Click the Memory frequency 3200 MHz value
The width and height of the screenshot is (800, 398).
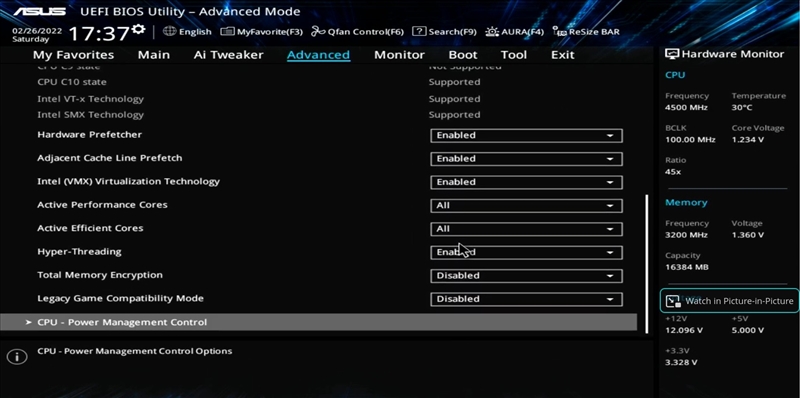pyautogui.click(x=686, y=235)
